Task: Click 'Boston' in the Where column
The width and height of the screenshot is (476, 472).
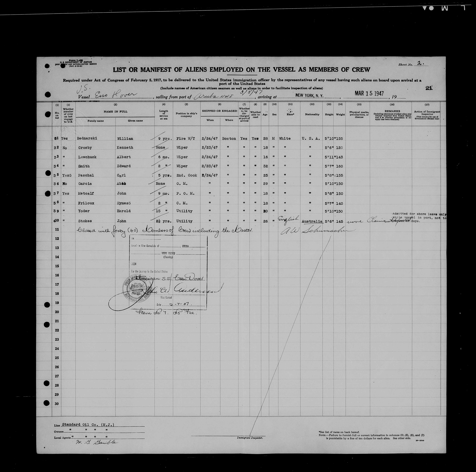Action: click(x=229, y=139)
